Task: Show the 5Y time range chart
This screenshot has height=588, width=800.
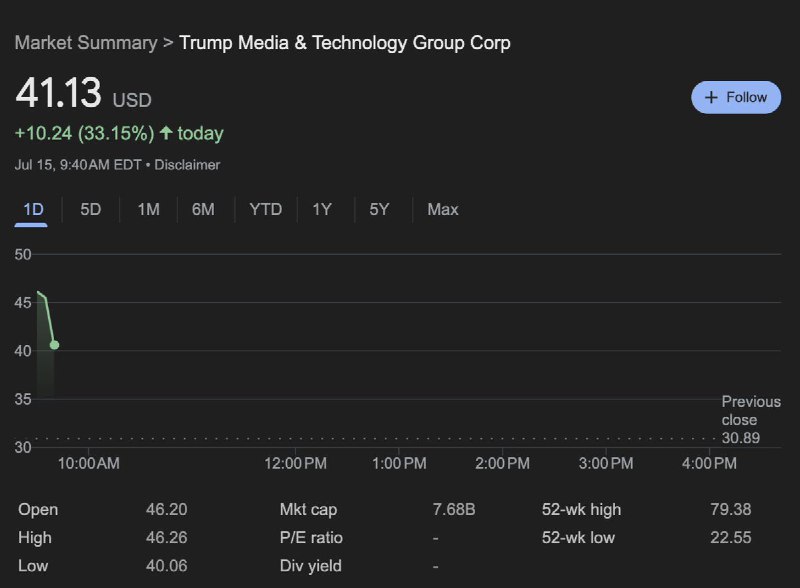Action: coord(379,209)
